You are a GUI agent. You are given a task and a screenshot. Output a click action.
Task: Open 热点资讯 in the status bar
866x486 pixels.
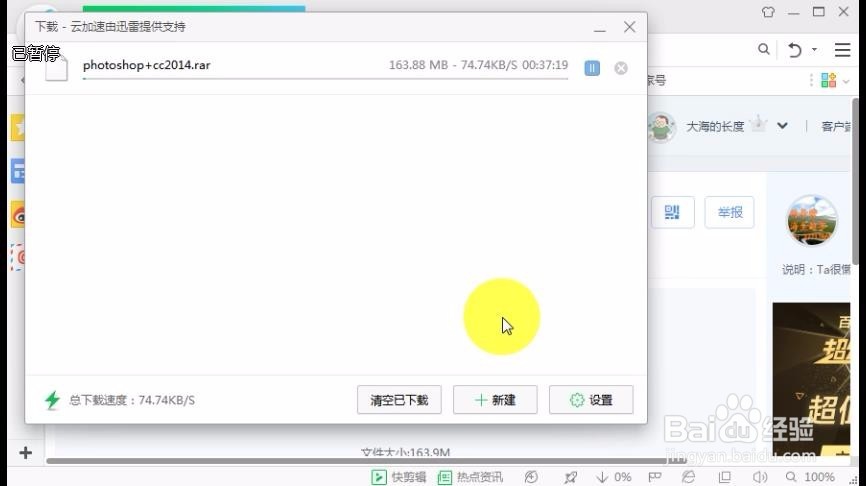471,477
